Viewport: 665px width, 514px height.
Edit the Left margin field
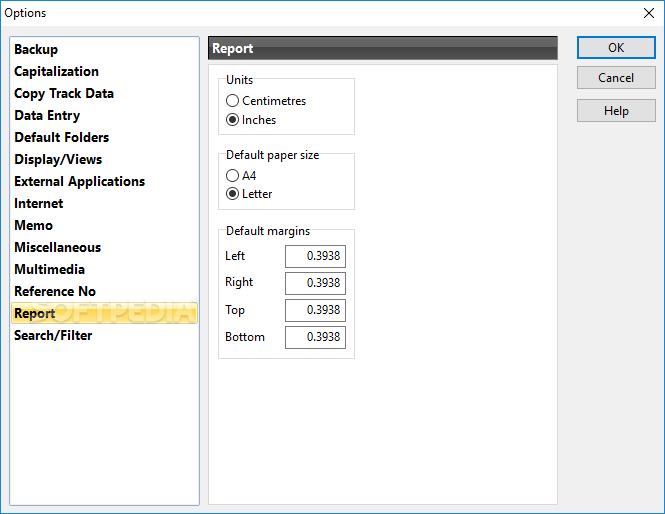click(316, 256)
